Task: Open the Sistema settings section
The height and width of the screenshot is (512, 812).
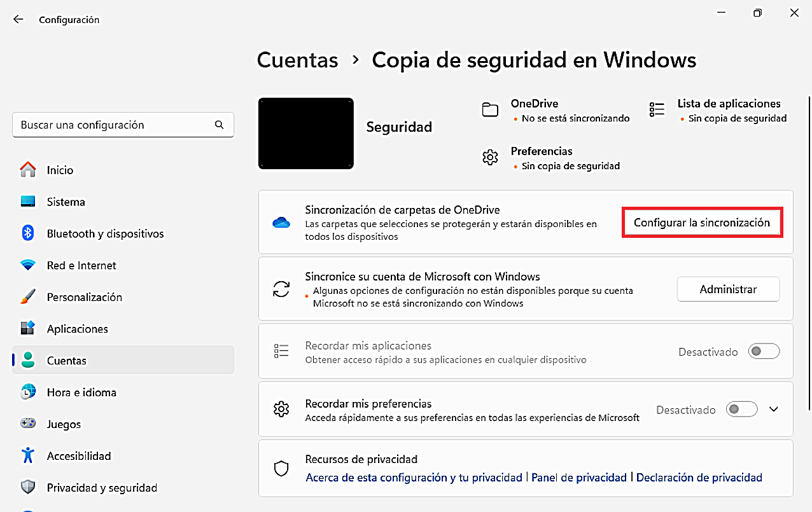Action: tap(66, 202)
